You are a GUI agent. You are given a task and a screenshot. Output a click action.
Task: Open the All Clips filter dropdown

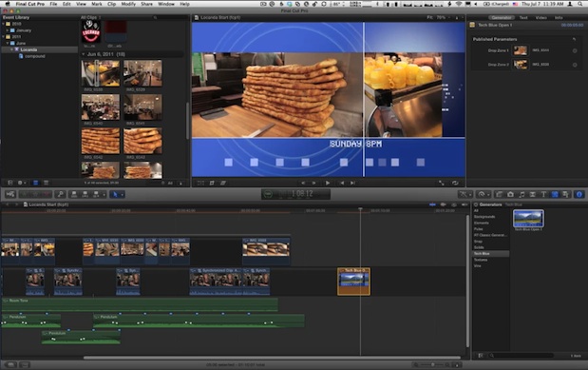click(90, 17)
